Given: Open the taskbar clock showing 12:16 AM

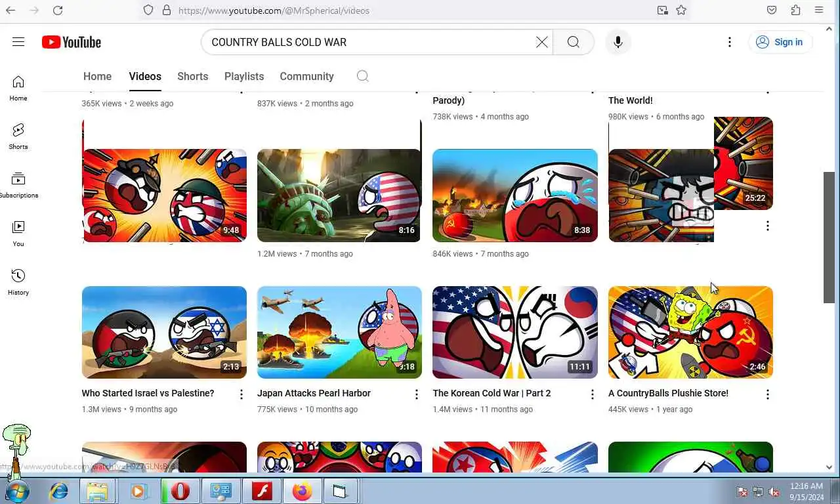Looking at the screenshot, I should (807, 492).
